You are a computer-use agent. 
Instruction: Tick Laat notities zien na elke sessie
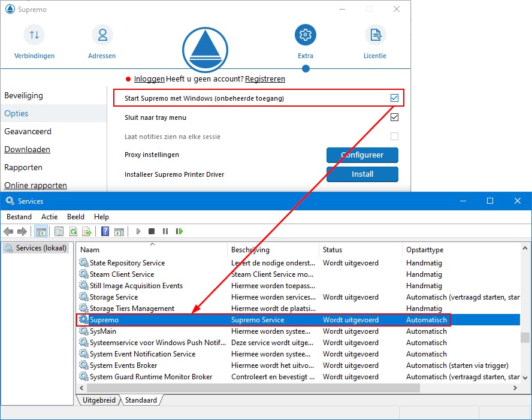(x=394, y=137)
